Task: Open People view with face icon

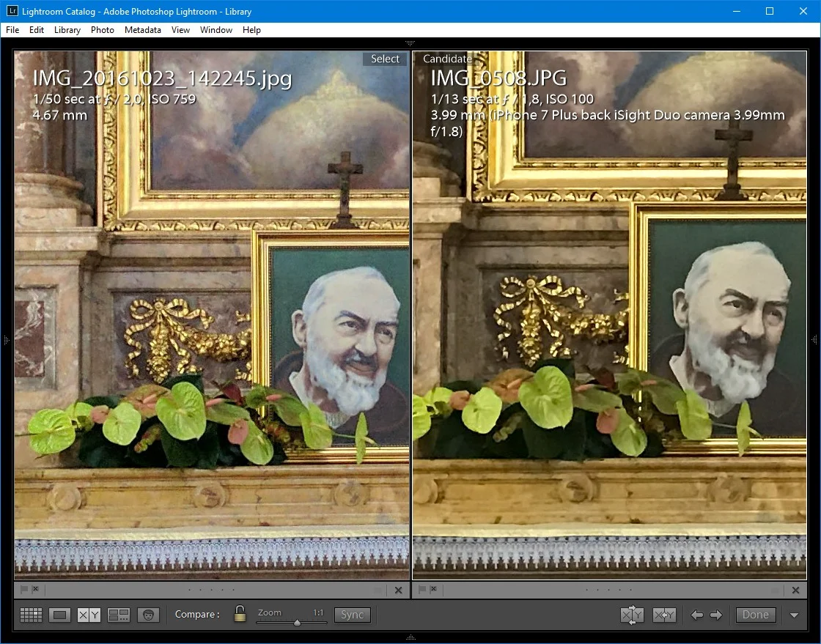Action: (148, 615)
